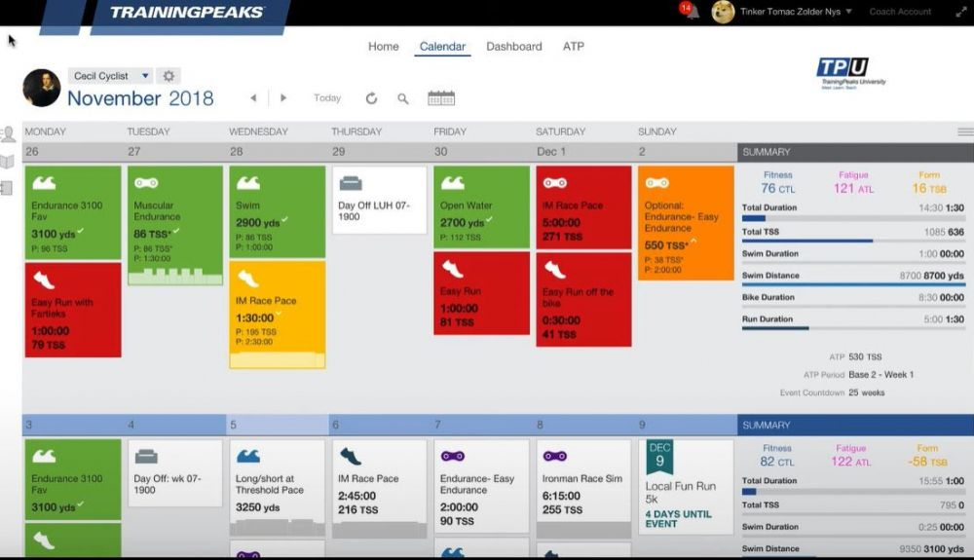This screenshot has height=560, width=974.
Task: Open the ATP tab
Action: (x=574, y=47)
